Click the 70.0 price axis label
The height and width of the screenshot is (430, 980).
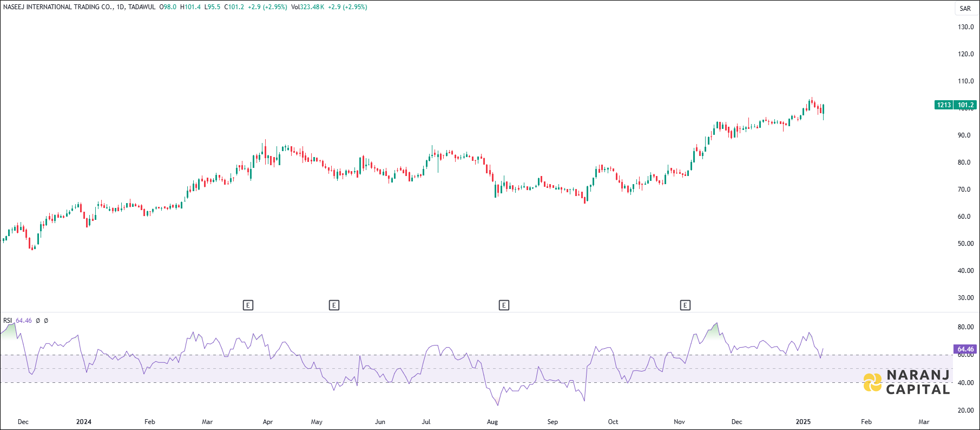pyautogui.click(x=964, y=190)
